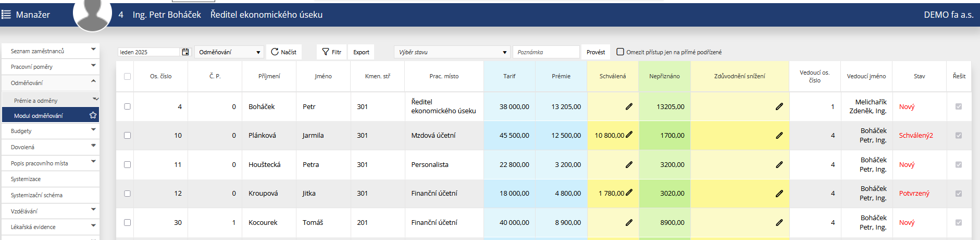Screen dimensions: 980x240
Task: Toggle Řešit checkbox in Boháček row
Action: [x=959, y=106]
